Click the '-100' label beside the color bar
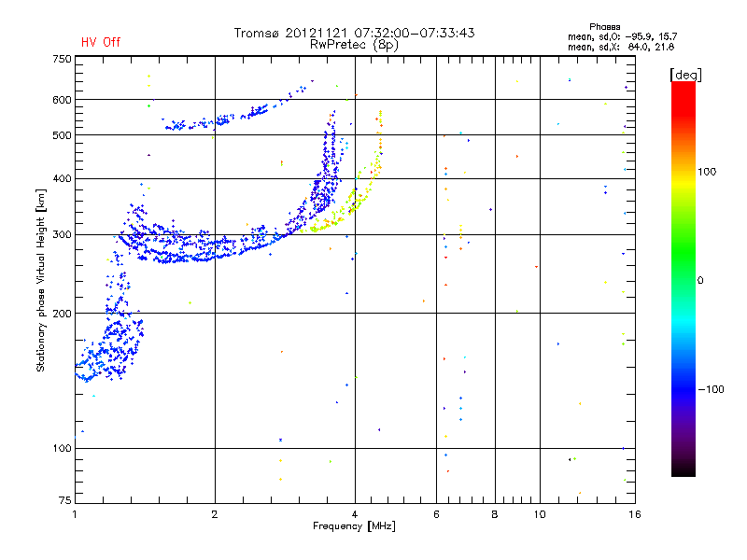Image resolution: width=747 pixels, height=560 pixels. point(711,389)
